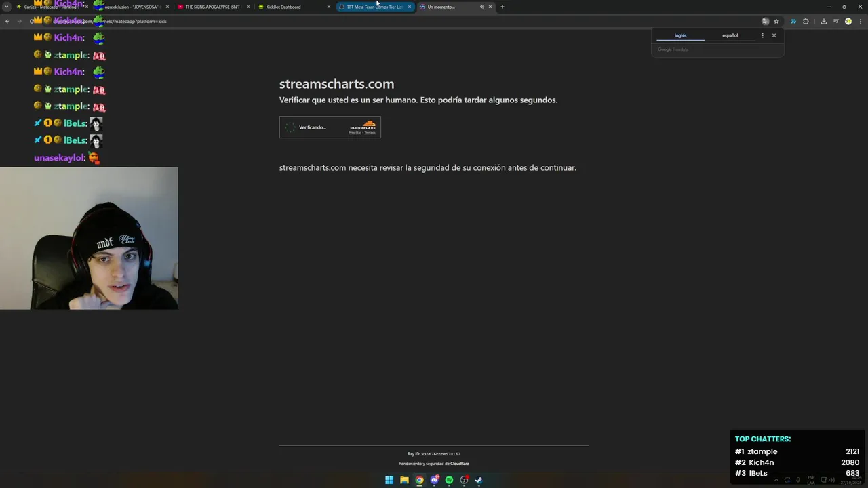
Task: Close the Google Translate popup
Action: (x=774, y=35)
